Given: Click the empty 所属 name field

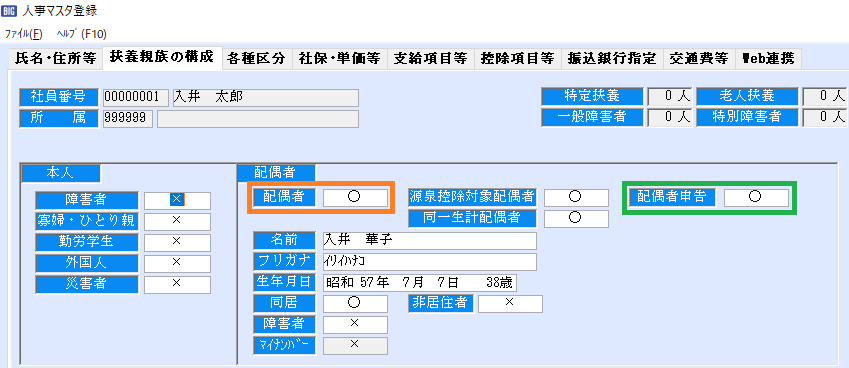Looking at the screenshot, I should (x=258, y=119).
